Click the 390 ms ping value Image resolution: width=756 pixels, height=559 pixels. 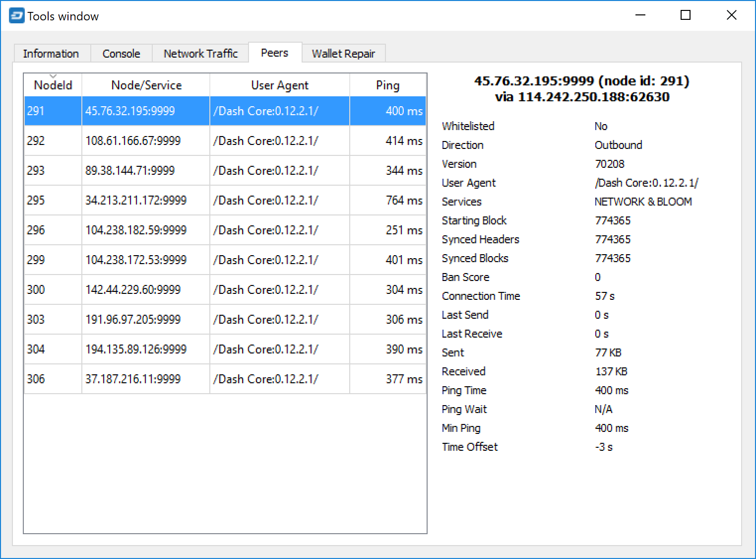[x=404, y=349]
